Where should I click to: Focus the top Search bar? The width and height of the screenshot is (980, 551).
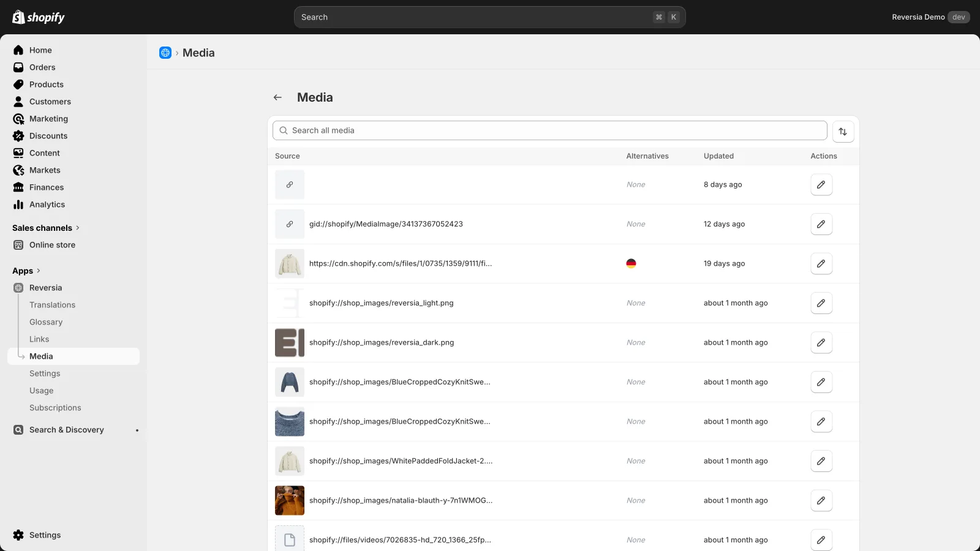coord(490,17)
